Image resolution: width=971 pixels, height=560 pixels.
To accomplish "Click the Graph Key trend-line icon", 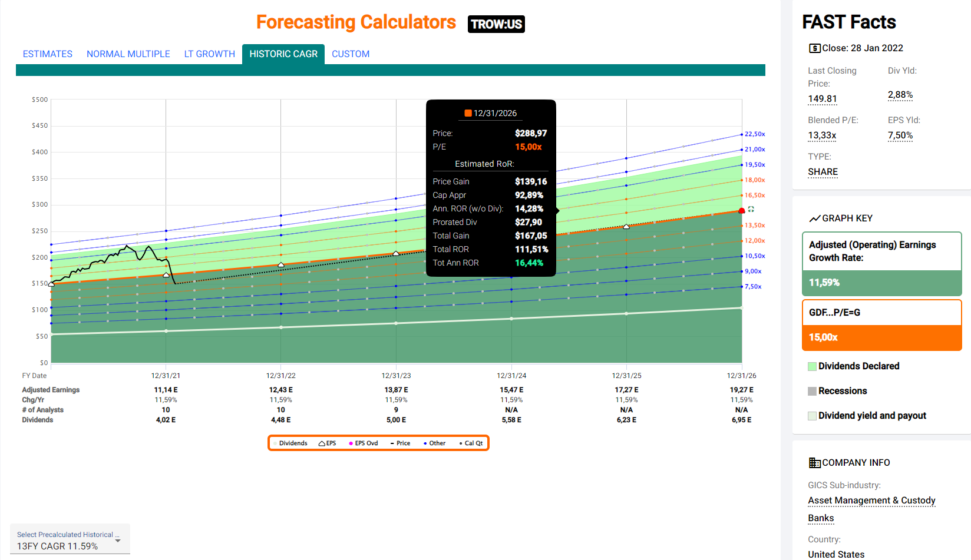I will [x=814, y=218].
